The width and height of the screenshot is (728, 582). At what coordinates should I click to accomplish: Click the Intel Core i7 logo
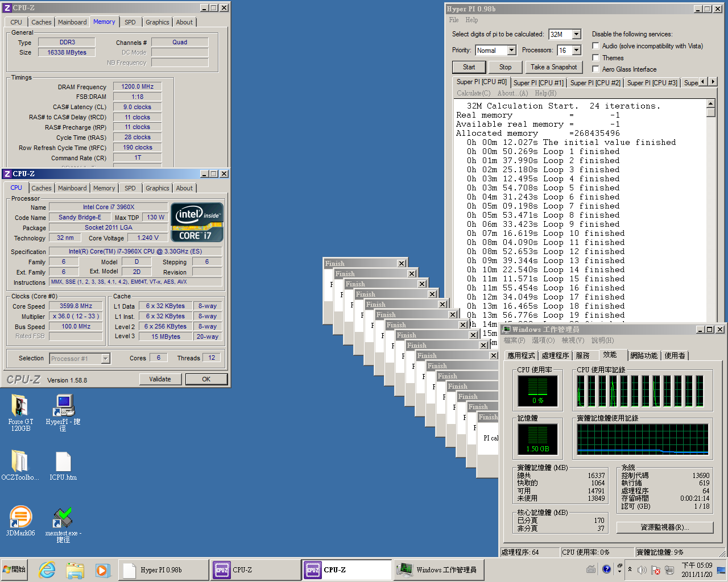197,222
